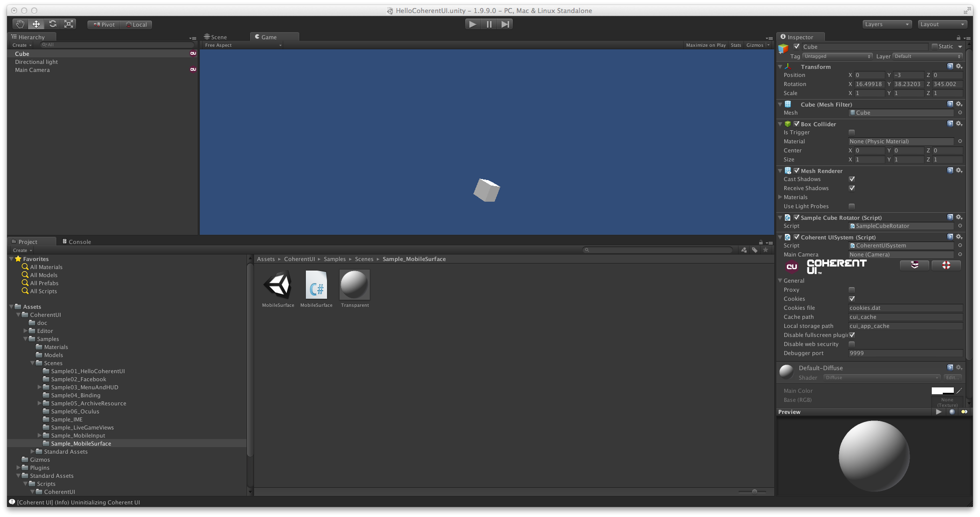
Task: Toggle Pivot handle position button
Action: (104, 25)
